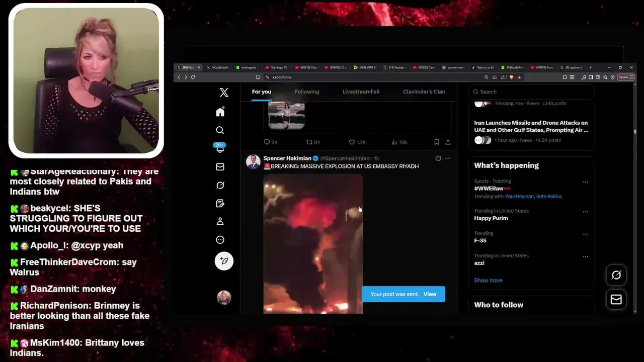Open More options circle in sidebar
Screen dimensions: 644x362
pyautogui.click(x=220, y=240)
